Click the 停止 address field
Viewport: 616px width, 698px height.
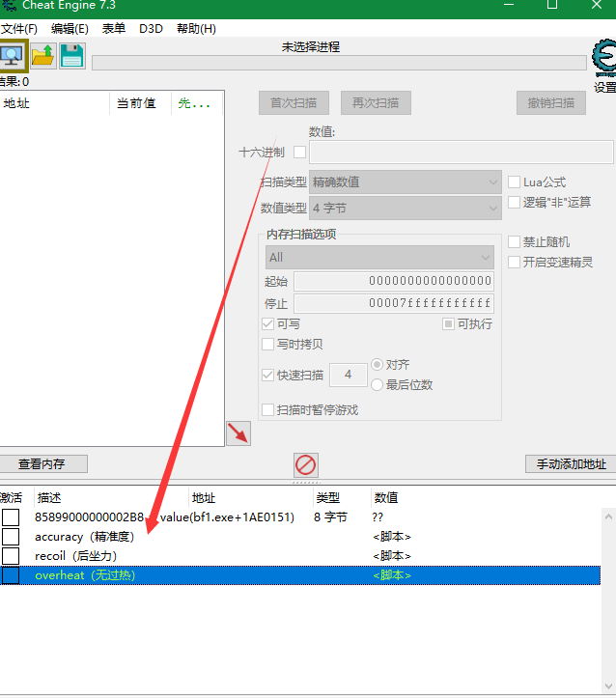[394, 303]
